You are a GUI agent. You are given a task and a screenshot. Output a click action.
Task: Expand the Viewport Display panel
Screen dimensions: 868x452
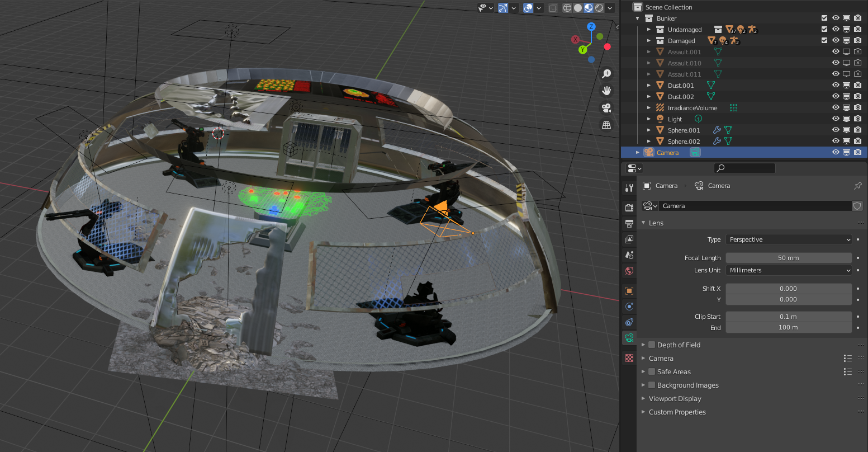click(x=675, y=399)
